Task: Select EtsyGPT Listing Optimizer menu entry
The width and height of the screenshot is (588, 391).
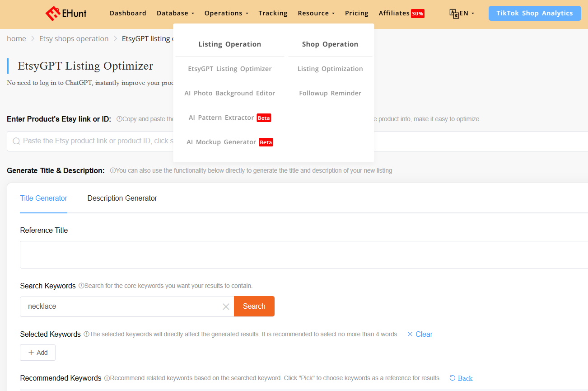Action: [230, 69]
